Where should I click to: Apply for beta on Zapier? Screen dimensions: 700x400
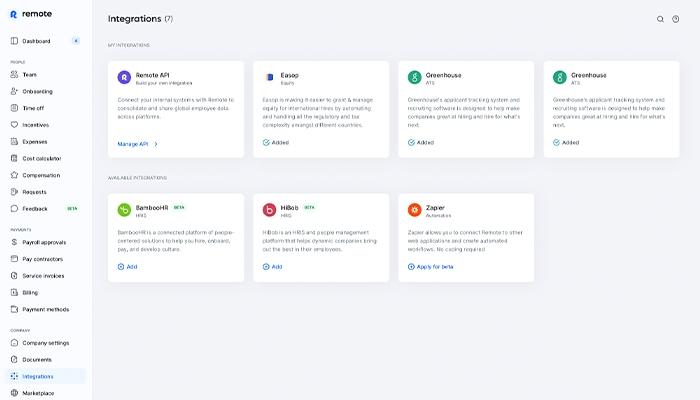click(431, 267)
